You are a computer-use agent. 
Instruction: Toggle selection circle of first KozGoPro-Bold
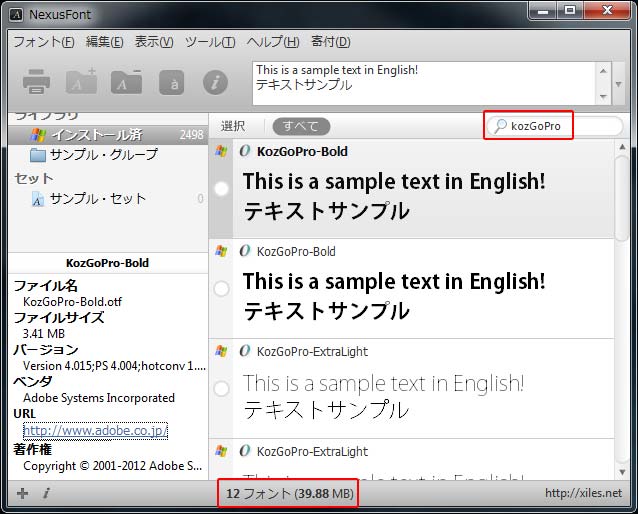click(221, 189)
